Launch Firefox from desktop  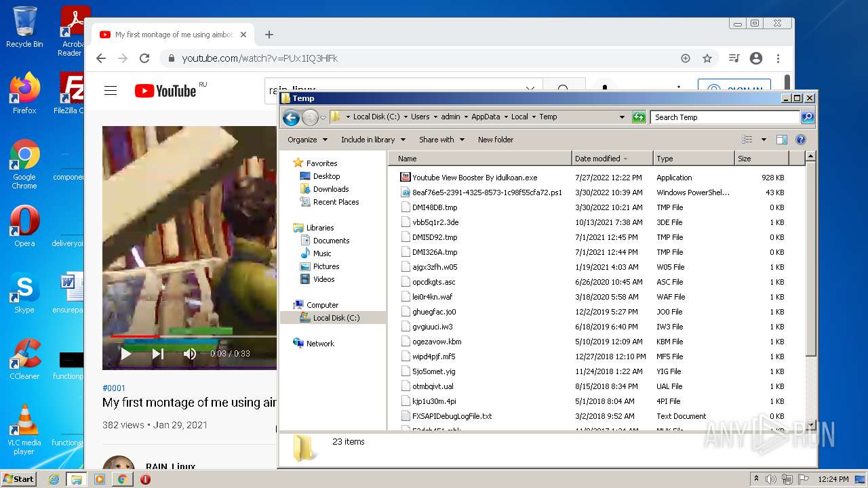(24, 94)
